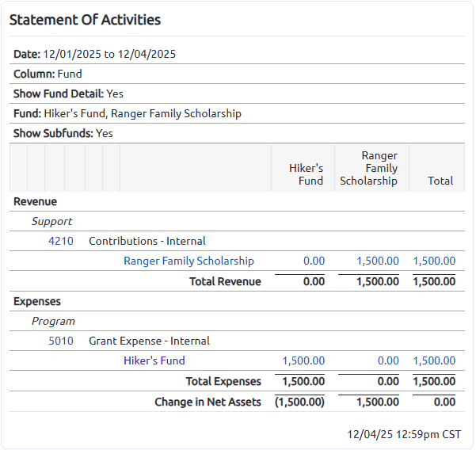476x450 pixels.
Task: Open the Ranger Family Scholarship row link
Action: coord(188,261)
